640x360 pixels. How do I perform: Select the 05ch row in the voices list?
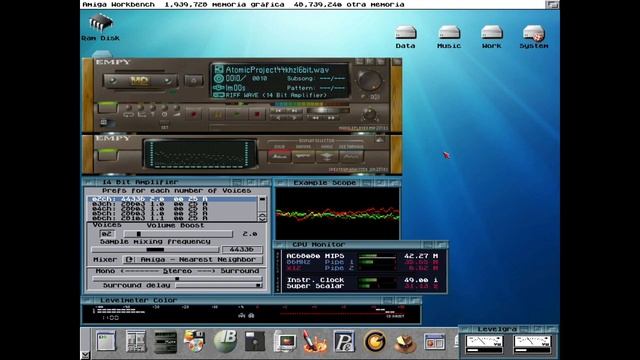coord(173,213)
